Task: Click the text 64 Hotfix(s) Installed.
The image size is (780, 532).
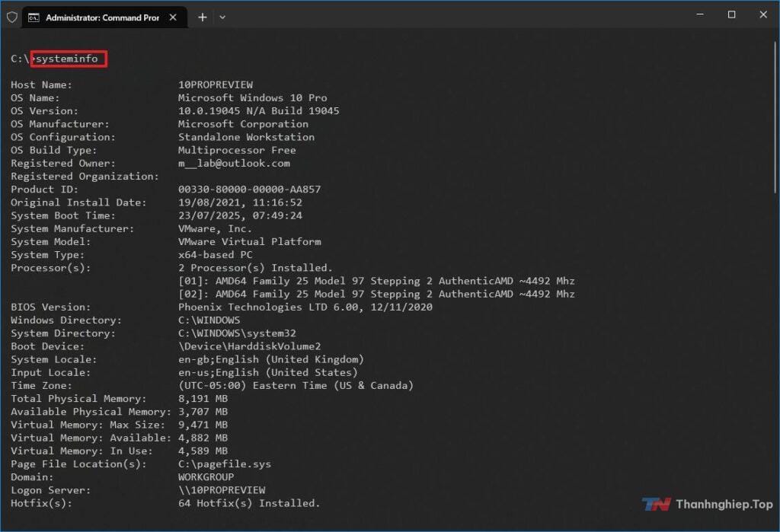Action: tap(249, 503)
